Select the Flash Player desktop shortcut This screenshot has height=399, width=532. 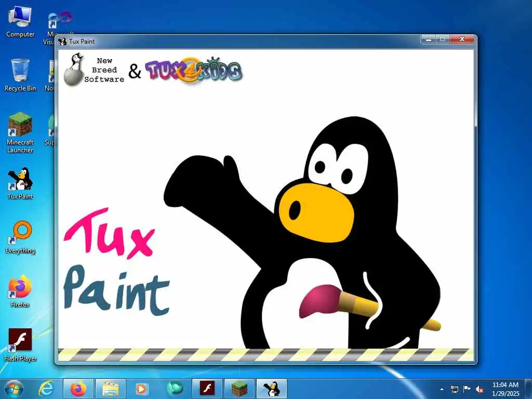[x=20, y=345]
